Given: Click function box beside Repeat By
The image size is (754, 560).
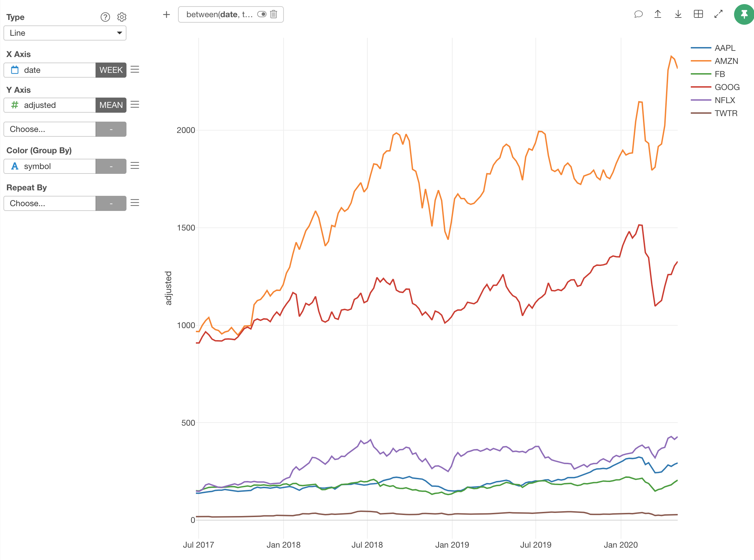Looking at the screenshot, I should (111, 203).
